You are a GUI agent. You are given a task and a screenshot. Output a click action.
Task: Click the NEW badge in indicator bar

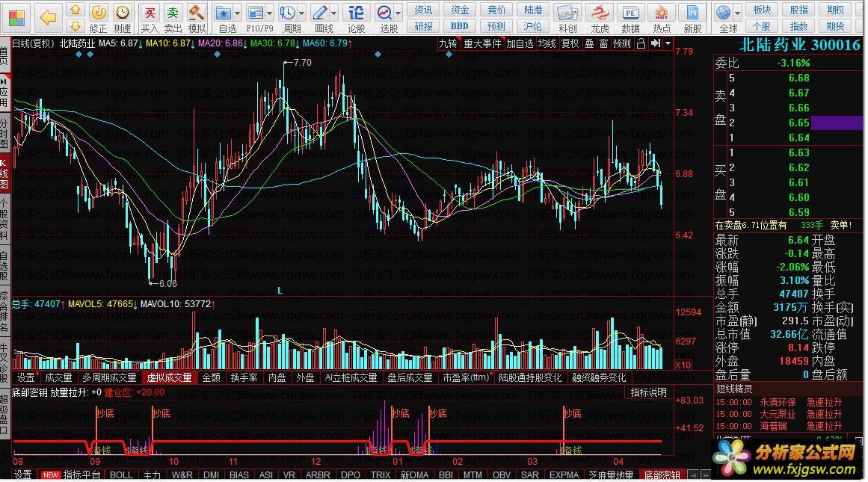click(x=51, y=475)
